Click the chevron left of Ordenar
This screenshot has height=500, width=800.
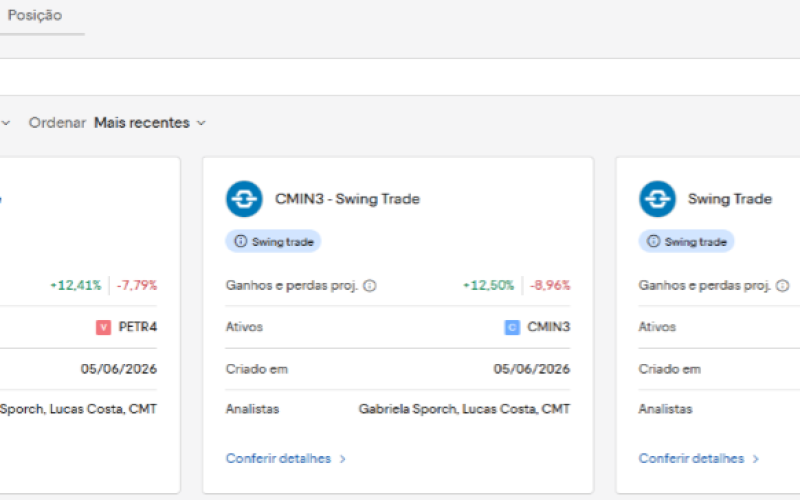[6, 123]
